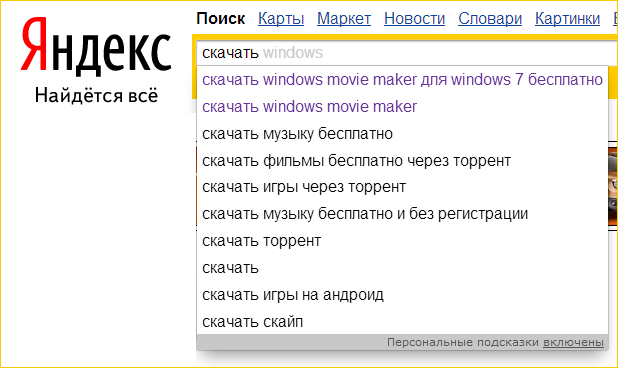Open the Поиск tab
This screenshot has width=618, height=368.
(221, 19)
